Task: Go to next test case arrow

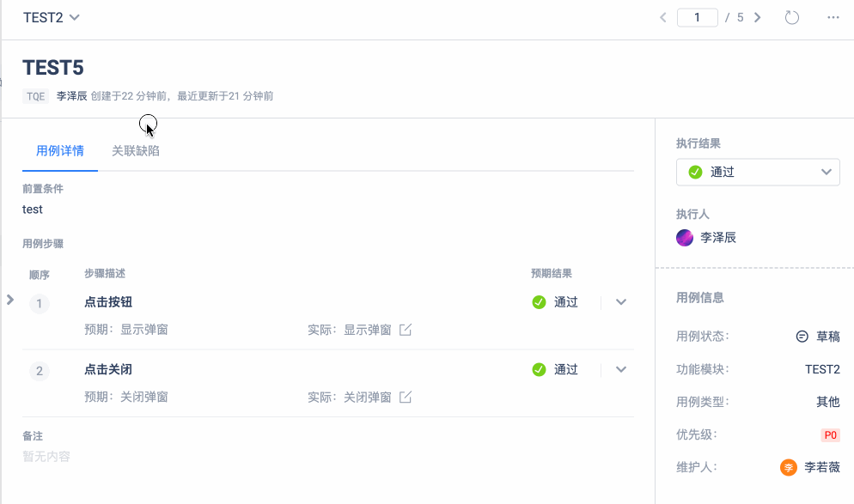Action: pyautogui.click(x=757, y=17)
